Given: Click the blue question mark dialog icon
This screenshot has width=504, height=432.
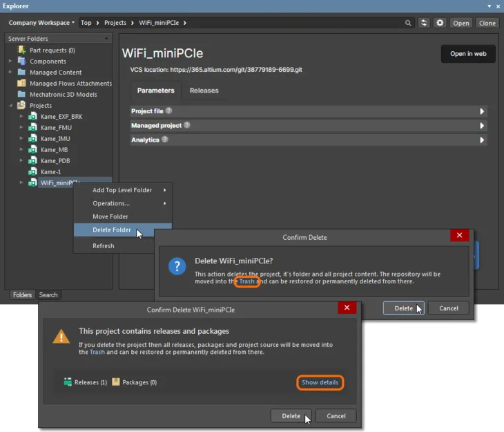Looking at the screenshot, I should (177, 266).
